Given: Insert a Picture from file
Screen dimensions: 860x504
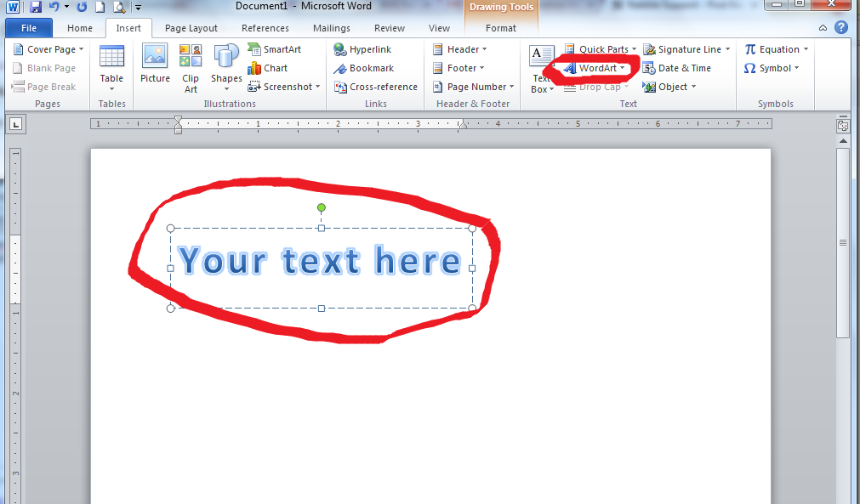Looking at the screenshot, I should point(155,65).
